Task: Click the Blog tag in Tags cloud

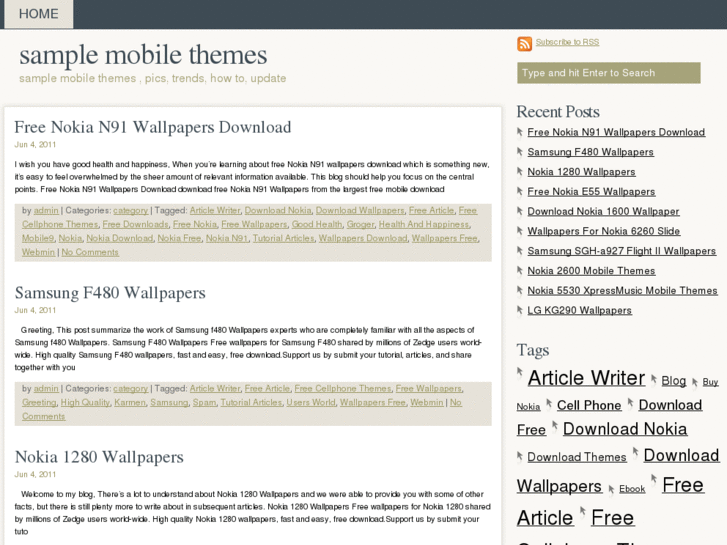Action: click(674, 381)
